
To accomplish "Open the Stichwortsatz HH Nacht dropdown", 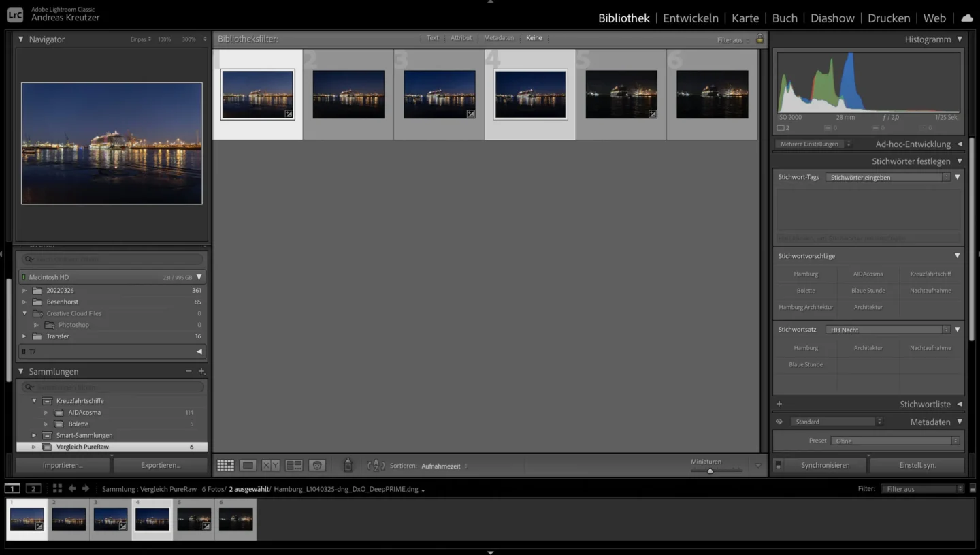I will coord(947,329).
